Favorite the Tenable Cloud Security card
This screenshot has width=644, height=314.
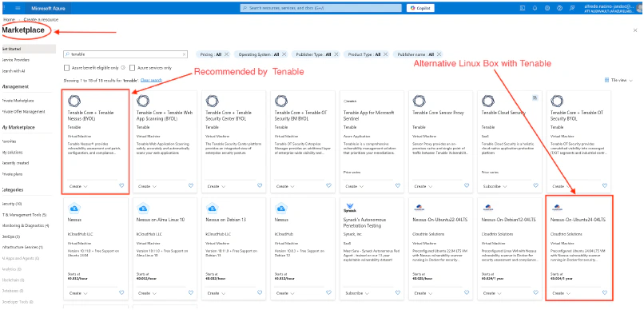pos(535,186)
